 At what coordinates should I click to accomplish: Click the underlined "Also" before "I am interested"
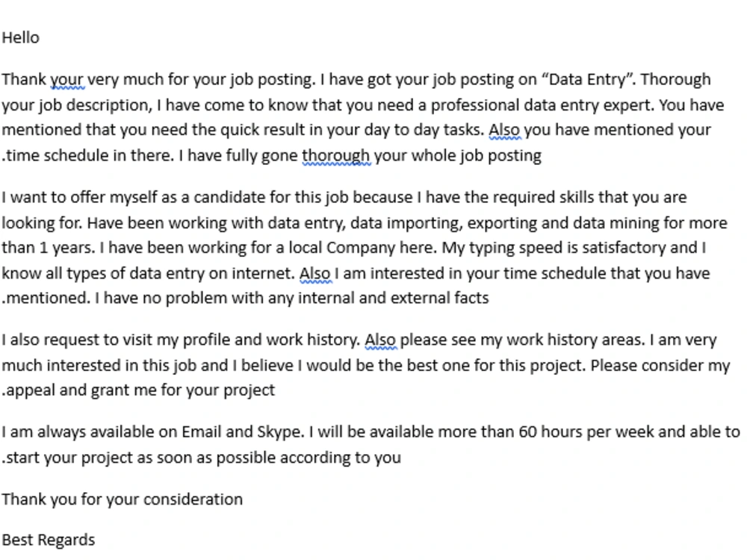coord(315,273)
